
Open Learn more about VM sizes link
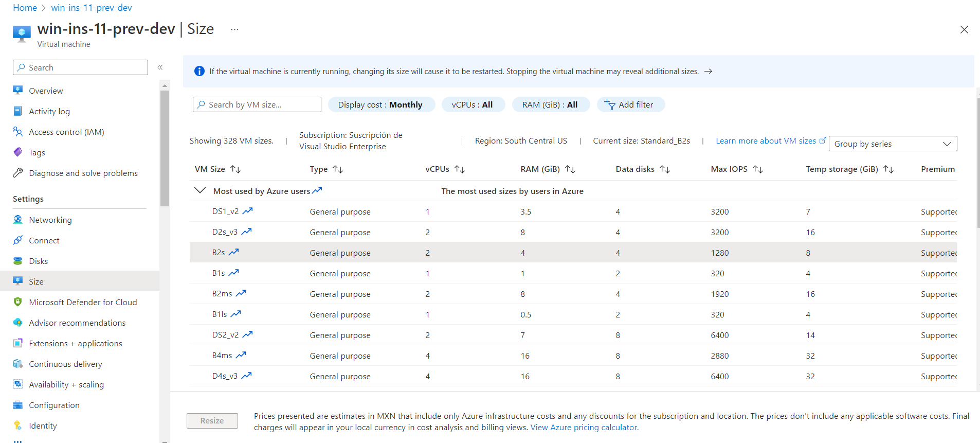click(x=771, y=140)
